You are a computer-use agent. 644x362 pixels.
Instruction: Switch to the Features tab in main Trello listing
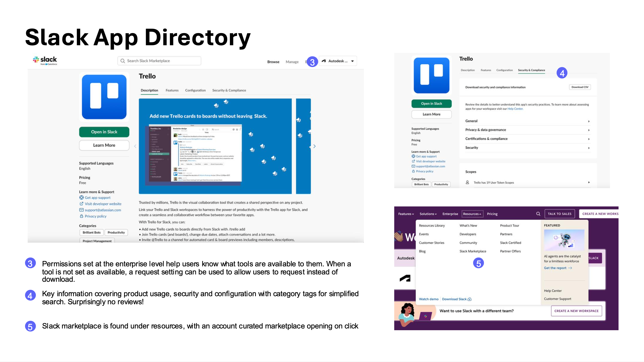click(x=172, y=90)
